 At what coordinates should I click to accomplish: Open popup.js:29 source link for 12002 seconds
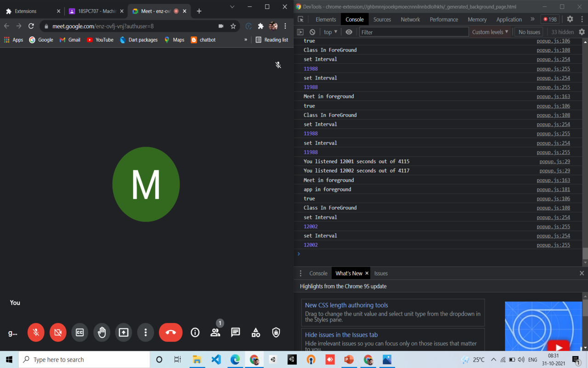(554, 171)
